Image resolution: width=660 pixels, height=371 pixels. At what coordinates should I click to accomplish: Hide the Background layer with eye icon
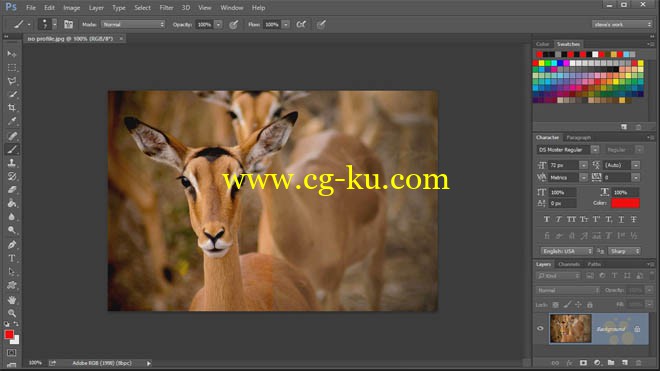click(540, 328)
